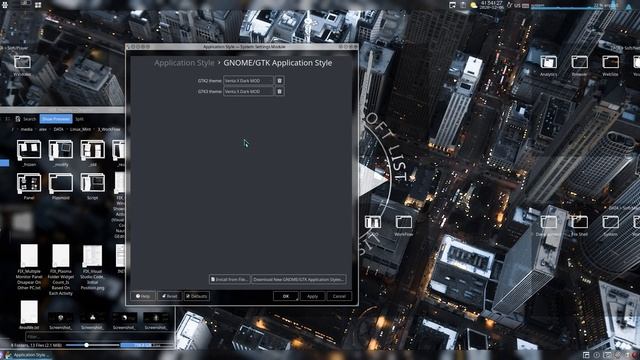640x360 pixels.
Task: Click the Apply button
Action: tap(312, 296)
